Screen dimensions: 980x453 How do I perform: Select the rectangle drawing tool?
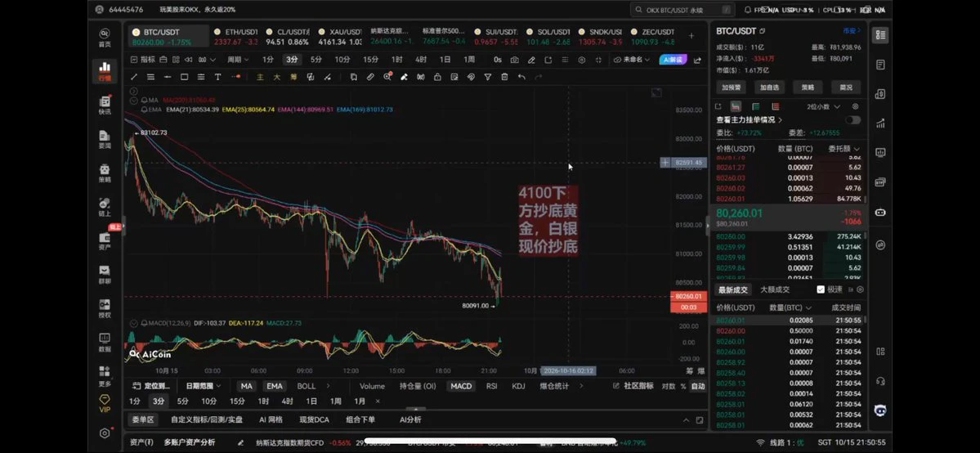[184, 77]
